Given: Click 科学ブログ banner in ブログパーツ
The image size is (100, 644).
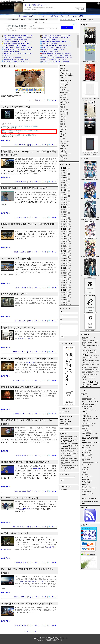Looking at the screenshot, I should click(x=88, y=549).
